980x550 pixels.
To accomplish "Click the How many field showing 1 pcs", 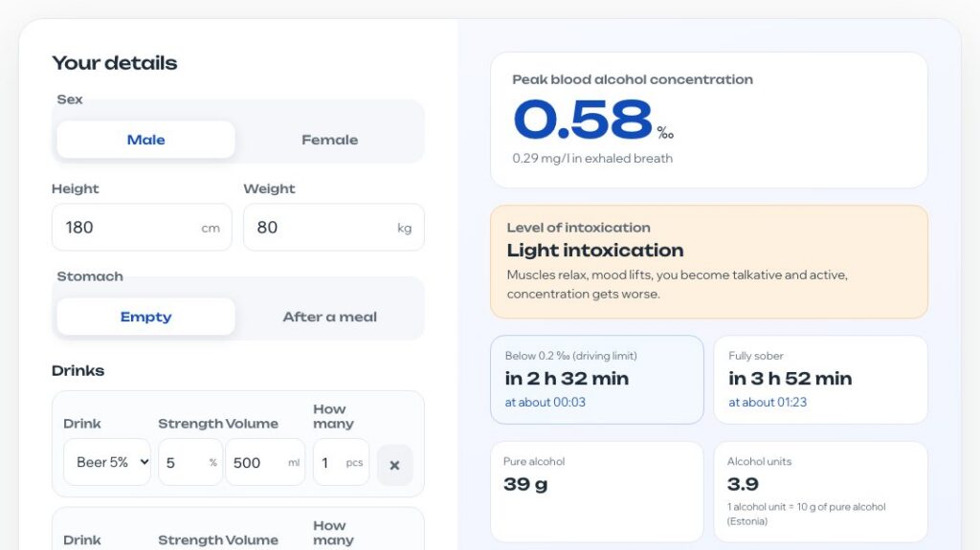I will pyautogui.click(x=342, y=463).
